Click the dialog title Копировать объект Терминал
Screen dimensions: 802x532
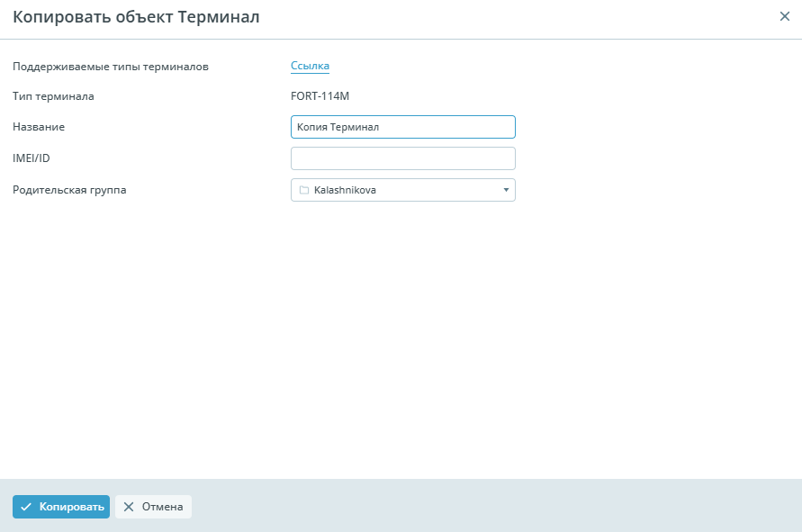click(x=136, y=17)
